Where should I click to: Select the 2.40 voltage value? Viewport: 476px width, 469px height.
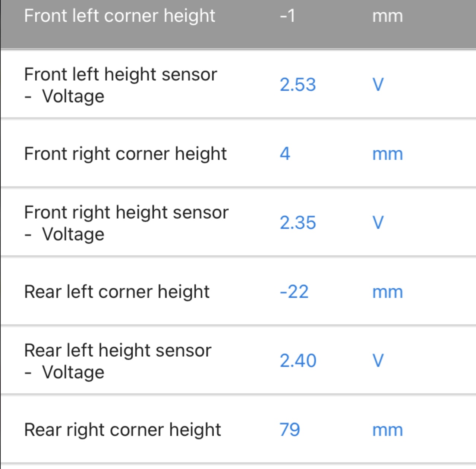point(298,361)
